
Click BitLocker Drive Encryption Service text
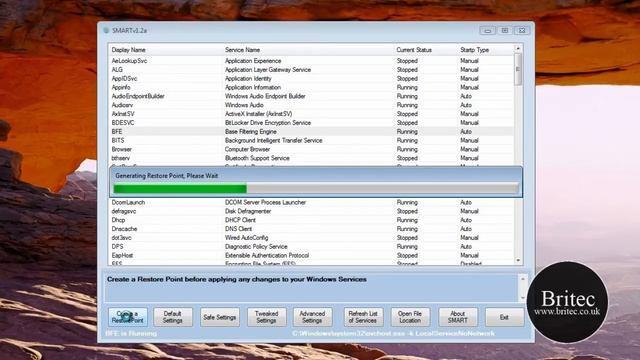268,123
